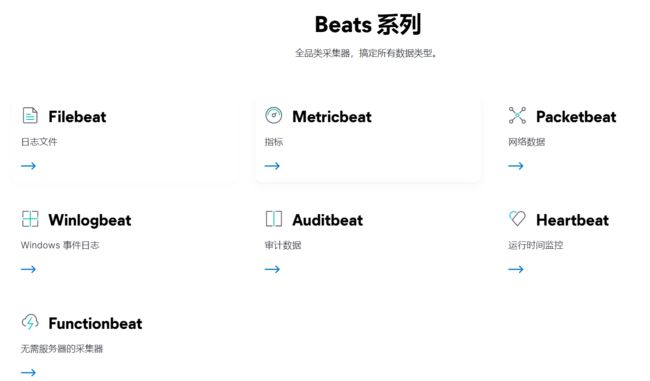Open the Metricbeat heading link

pyautogui.click(x=332, y=116)
